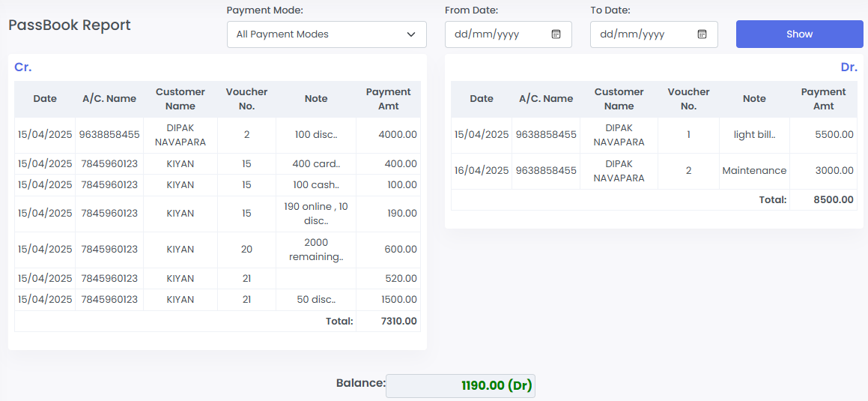Focus the To Date input field
Viewport: 868px width, 401px height.
click(x=654, y=34)
